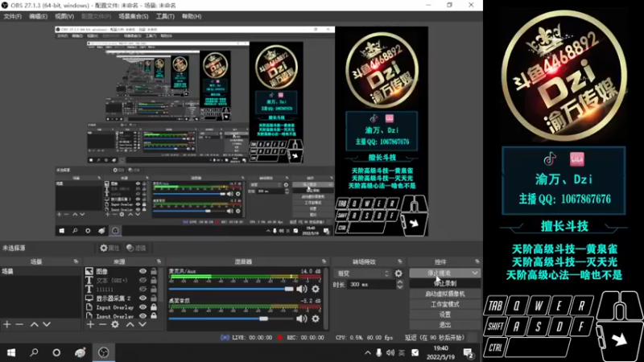Click the 属性 properties button above panels
644x362 pixels.
109,248
